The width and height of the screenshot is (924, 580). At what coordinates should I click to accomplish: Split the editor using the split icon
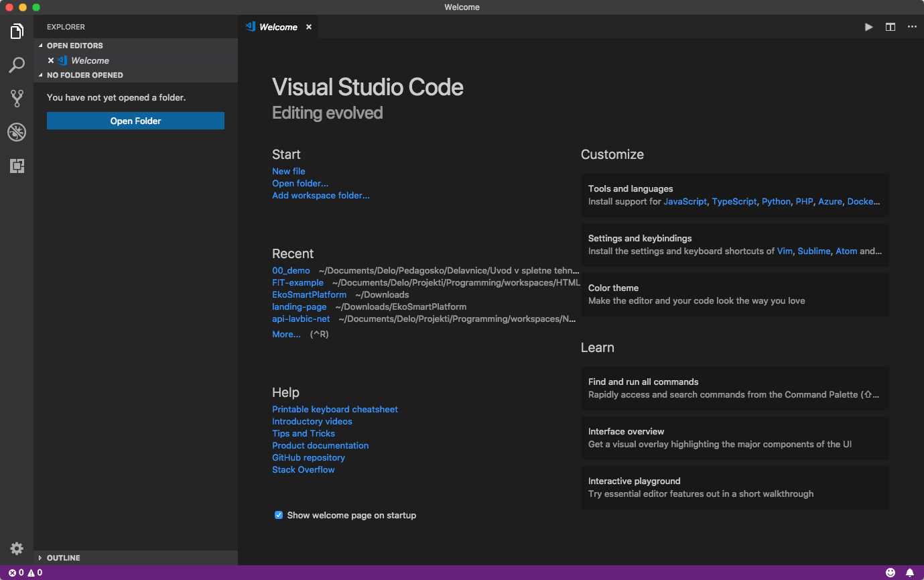coord(890,27)
